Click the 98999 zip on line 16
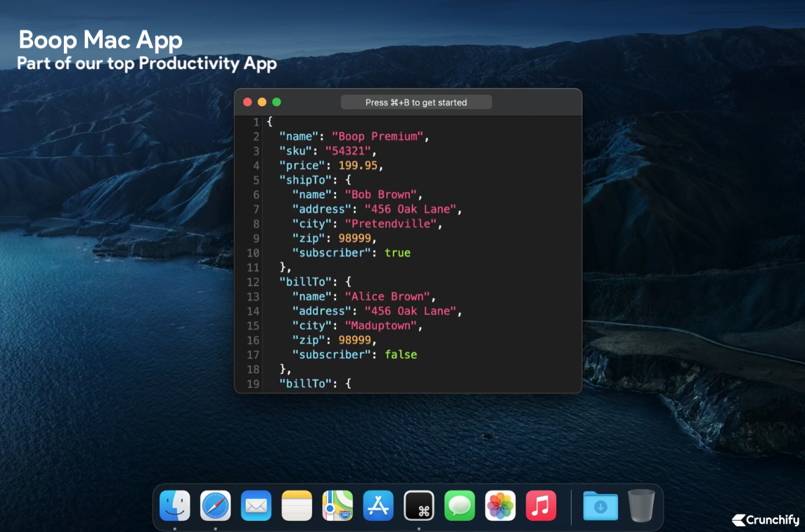This screenshot has height=532, width=805. click(355, 340)
